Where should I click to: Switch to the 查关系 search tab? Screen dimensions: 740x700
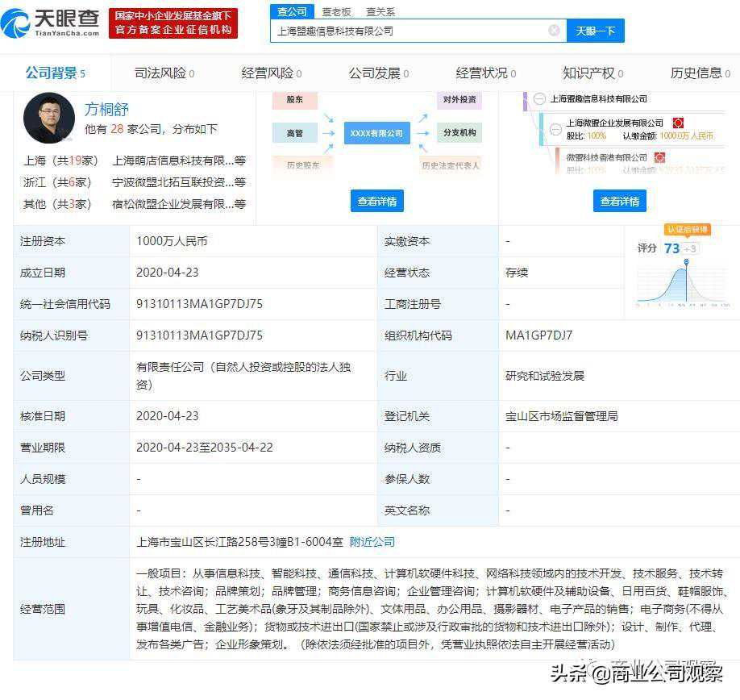click(380, 11)
